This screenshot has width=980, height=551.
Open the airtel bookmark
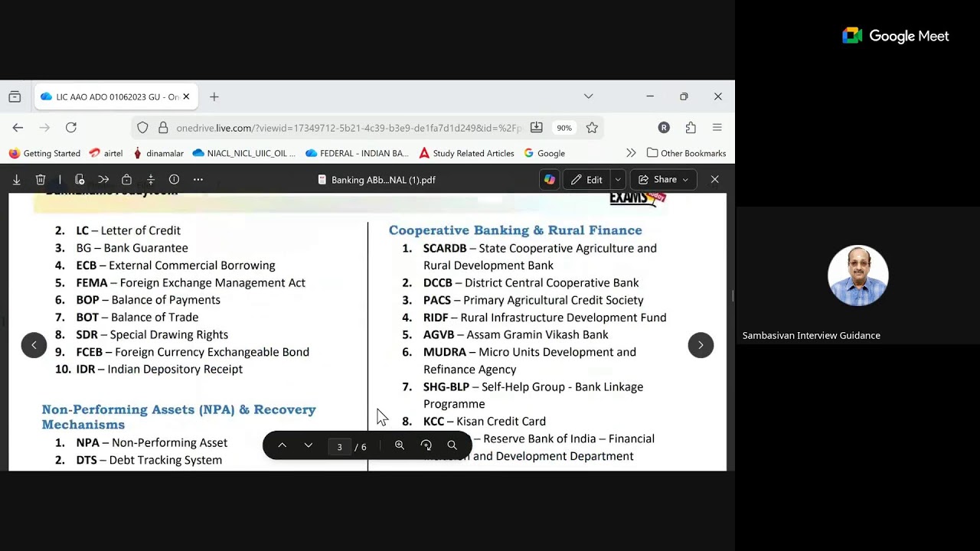(106, 153)
